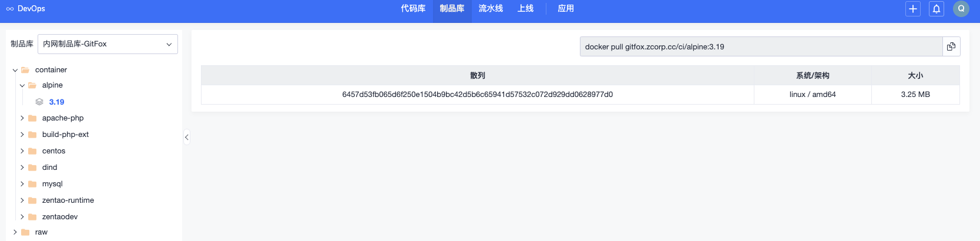
Task: Click the DevOps infinity logo icon
Action: (10, 9)
